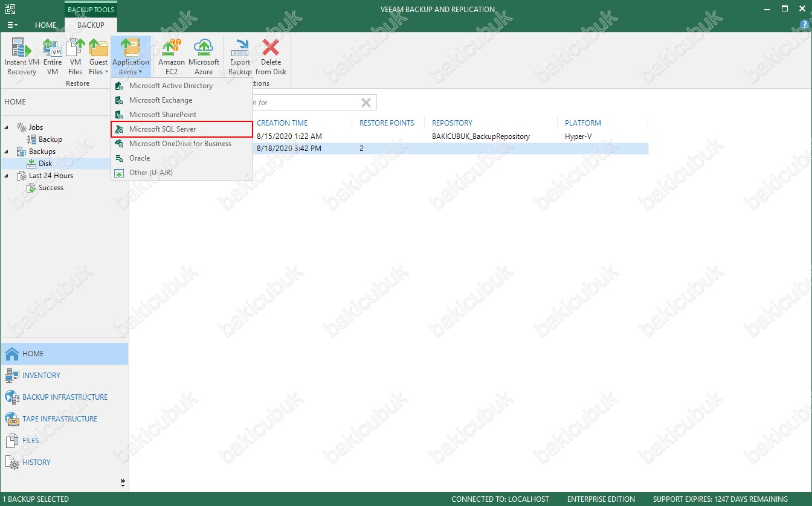
Task: Sort by CREATION TIME column
Action: [x=282, y=123]
